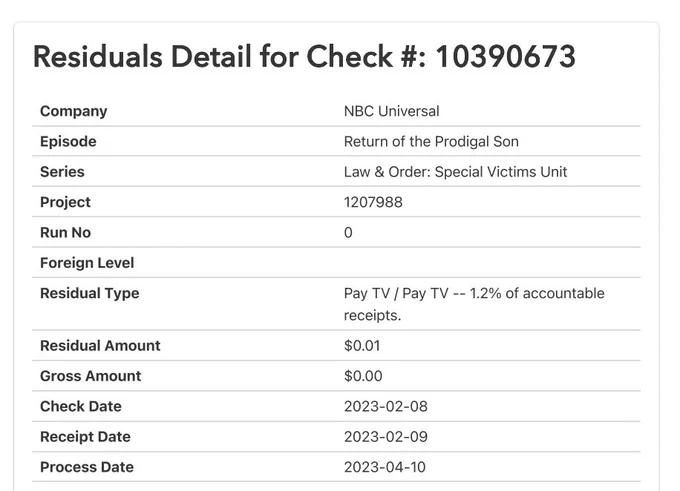
Task: Click the Company row label
Action: coord(73,111)
